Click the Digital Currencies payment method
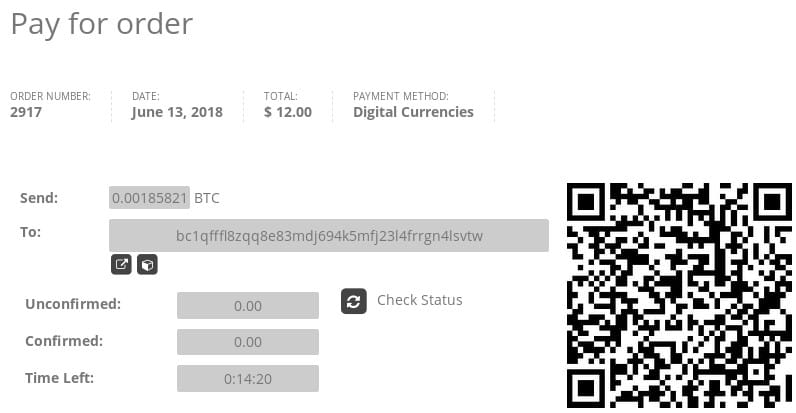 click(x=413, y=112)
